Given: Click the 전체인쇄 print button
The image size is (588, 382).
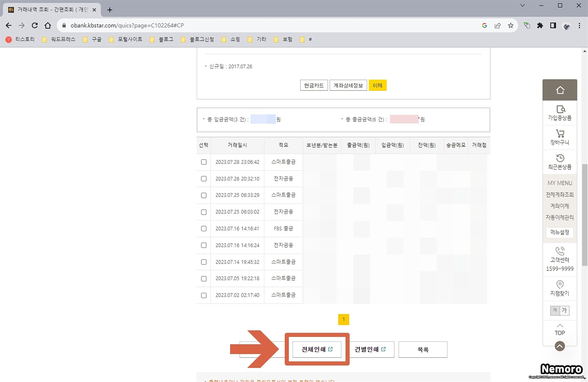Looking at the screenshot, I should [x=317, y=349].
